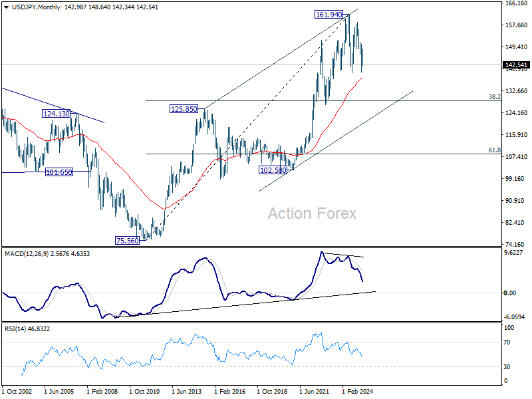Click the 161.940 price label
Image resolution: width=532 pixels, height=399 pixels.
[329, 15]
